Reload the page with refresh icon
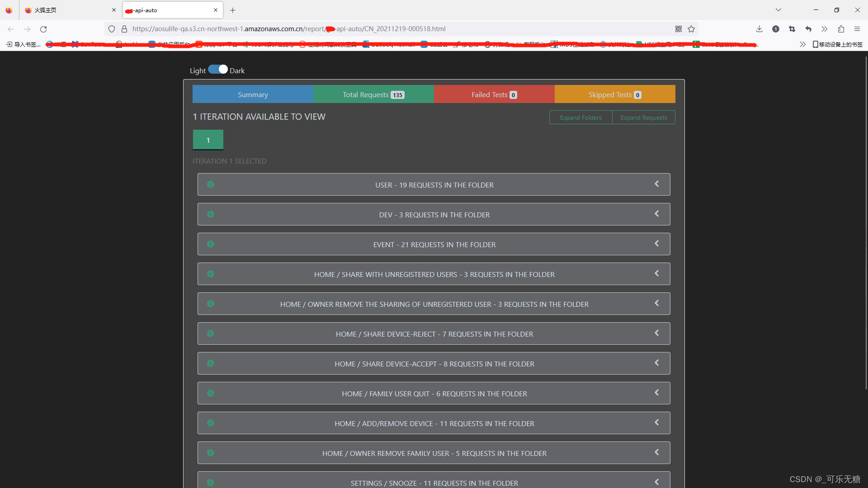Viewport: 868px width, 488px height. click(43, 29)
